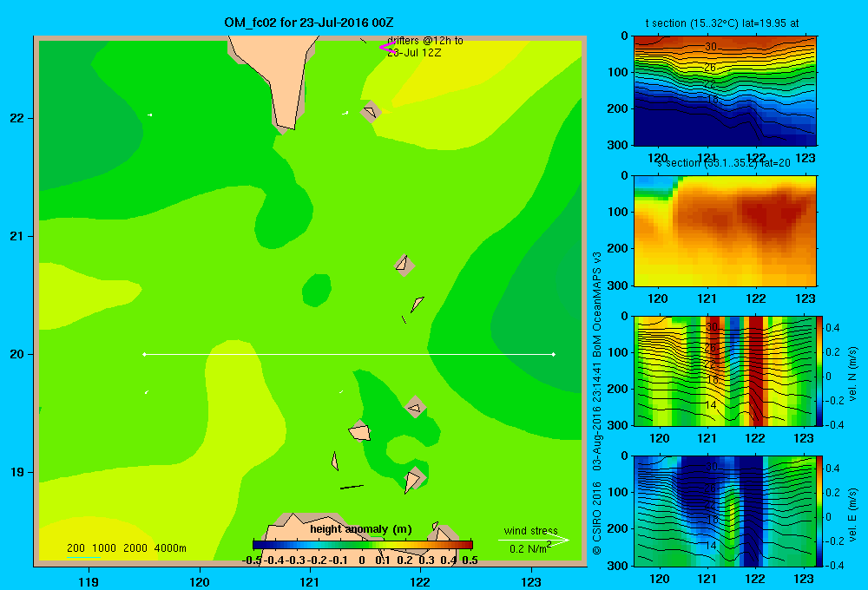Click the 'vel. N (m/s)' axis label

pyautogui.click(x=852, y=374)
